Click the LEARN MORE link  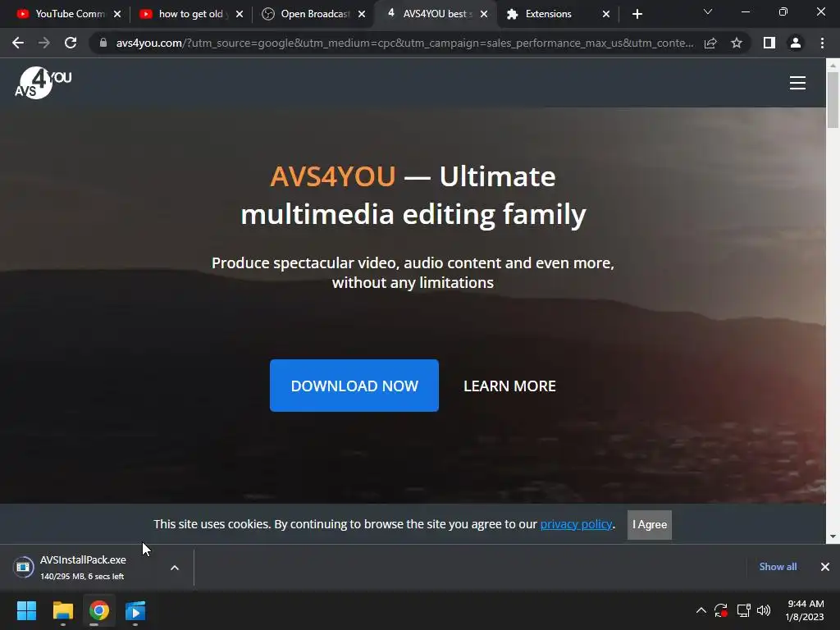[509, 386]
